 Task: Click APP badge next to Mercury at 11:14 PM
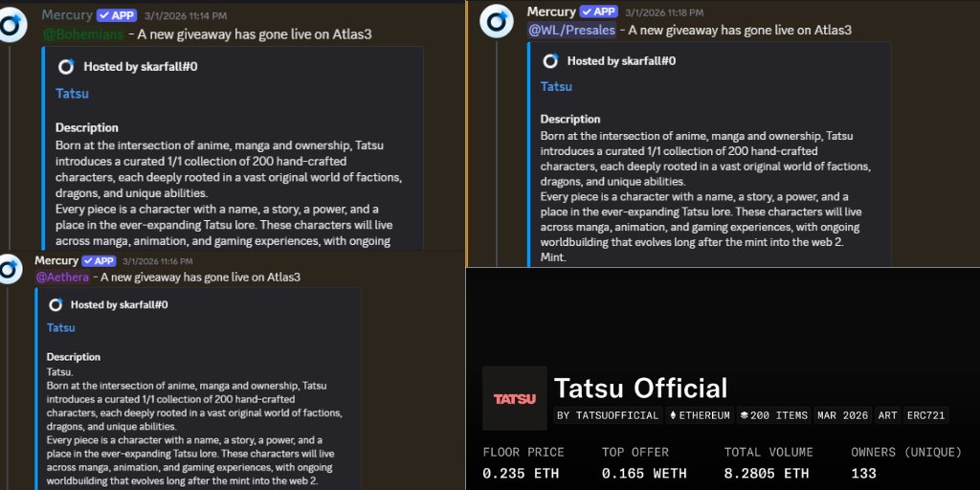point(118,15)
